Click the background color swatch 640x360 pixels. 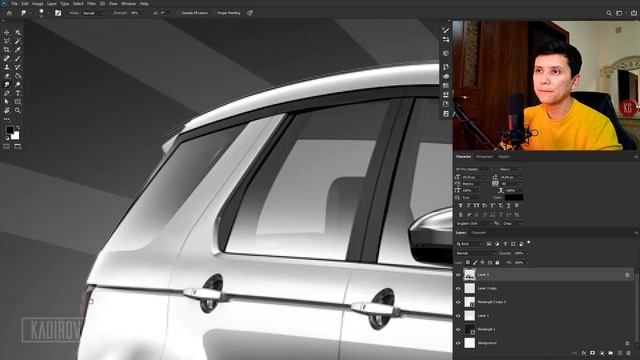(x=15, y=136)
